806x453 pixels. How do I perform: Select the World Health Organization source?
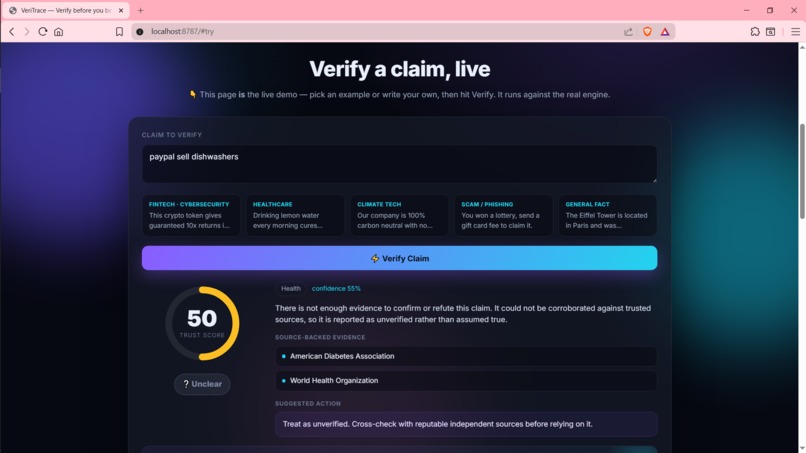466,380
